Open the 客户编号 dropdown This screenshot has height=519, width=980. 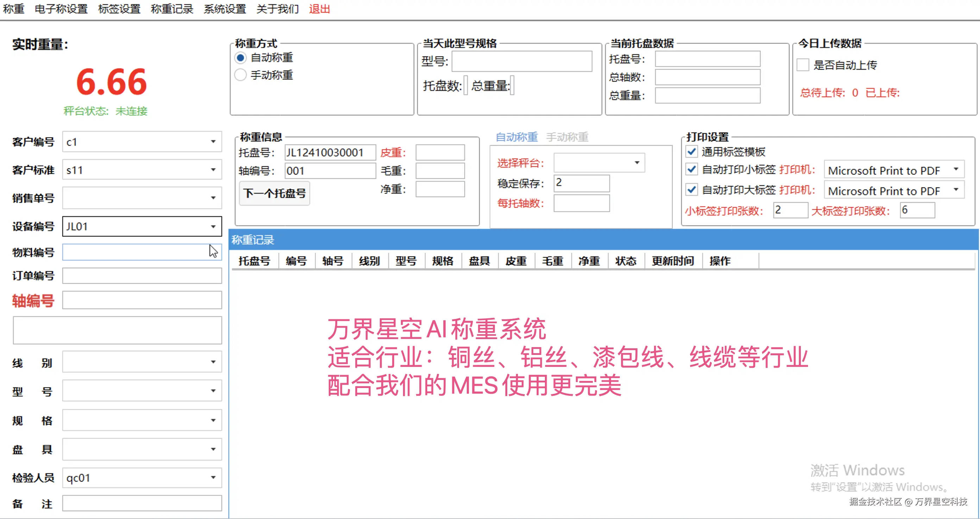tap(213, 142)
